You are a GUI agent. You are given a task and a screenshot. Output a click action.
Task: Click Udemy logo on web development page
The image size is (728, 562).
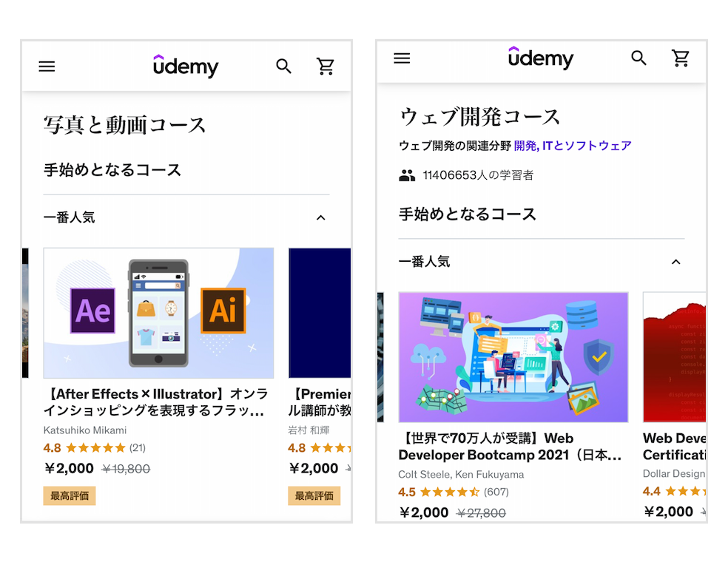[541, 58]
